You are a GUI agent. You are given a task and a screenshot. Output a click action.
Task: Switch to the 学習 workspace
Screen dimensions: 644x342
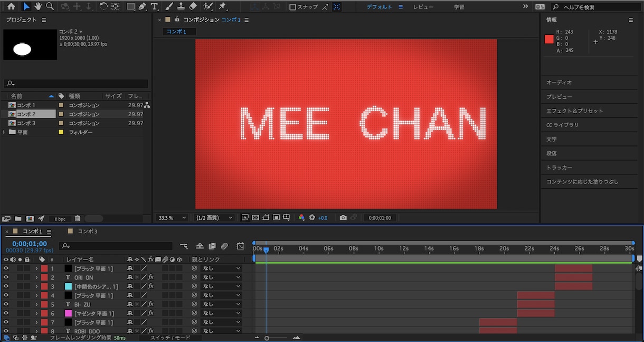(x=459, y=7)
